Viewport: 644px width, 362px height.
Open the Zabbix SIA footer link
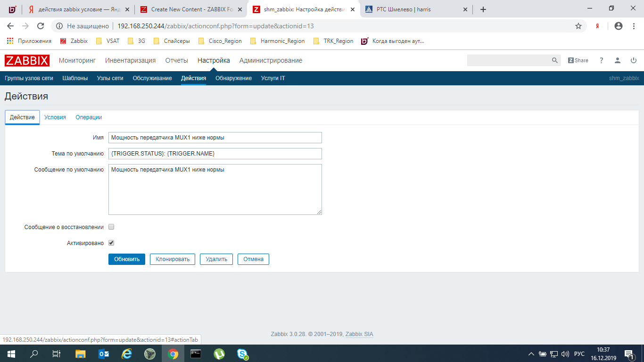tap(359, 334)
